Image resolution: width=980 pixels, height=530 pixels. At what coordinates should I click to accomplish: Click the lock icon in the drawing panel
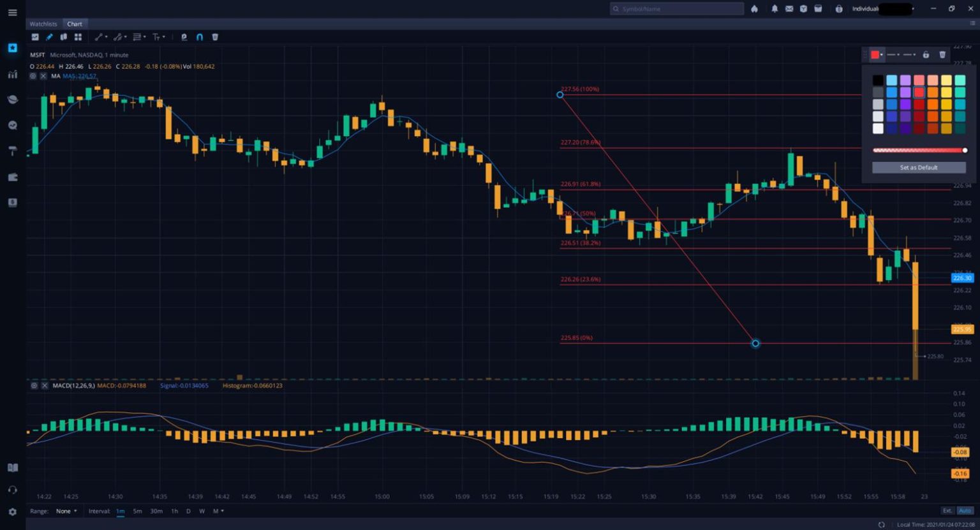click(926, 55)
